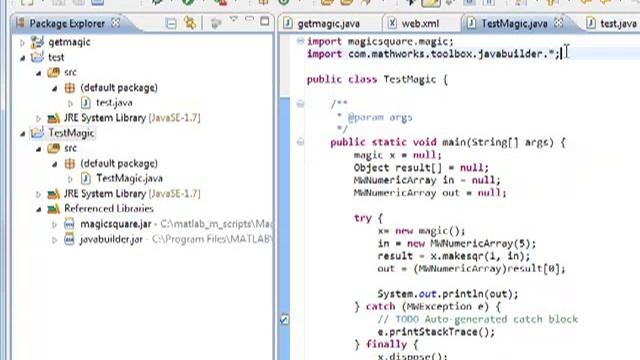Collapse the test project node
640x360 pixels.
[22, 58]
